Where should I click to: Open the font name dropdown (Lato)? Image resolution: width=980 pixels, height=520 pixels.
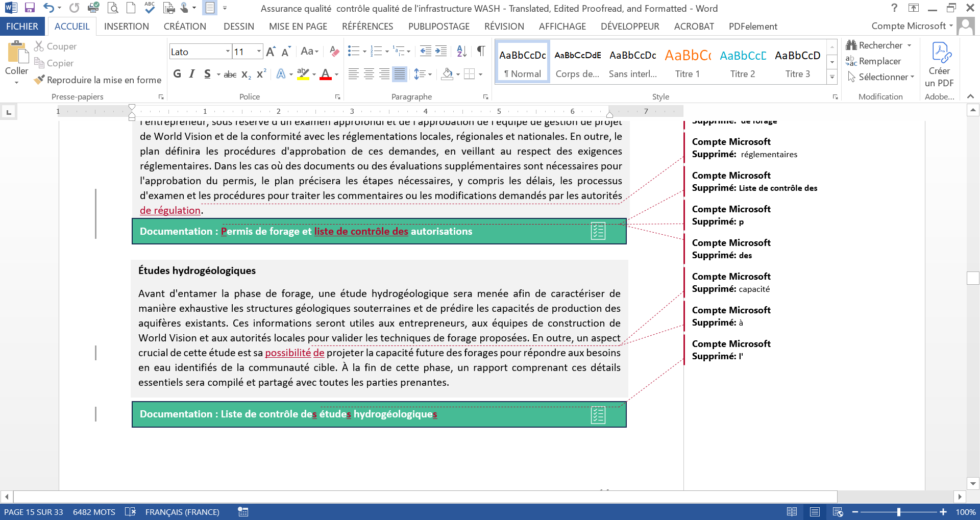click(228, 52)
